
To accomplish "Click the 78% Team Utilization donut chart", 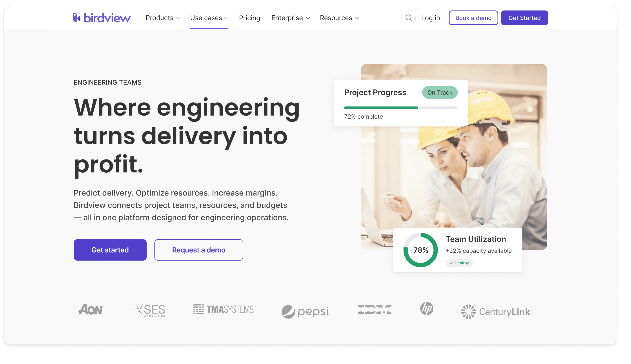I will (420, 250).
